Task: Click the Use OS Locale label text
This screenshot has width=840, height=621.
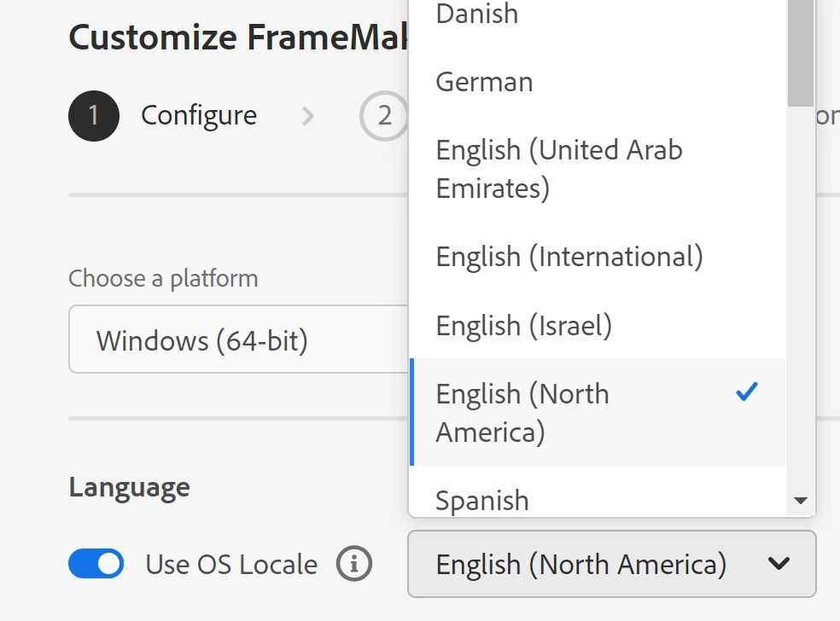Action: (x=231, y=564)
